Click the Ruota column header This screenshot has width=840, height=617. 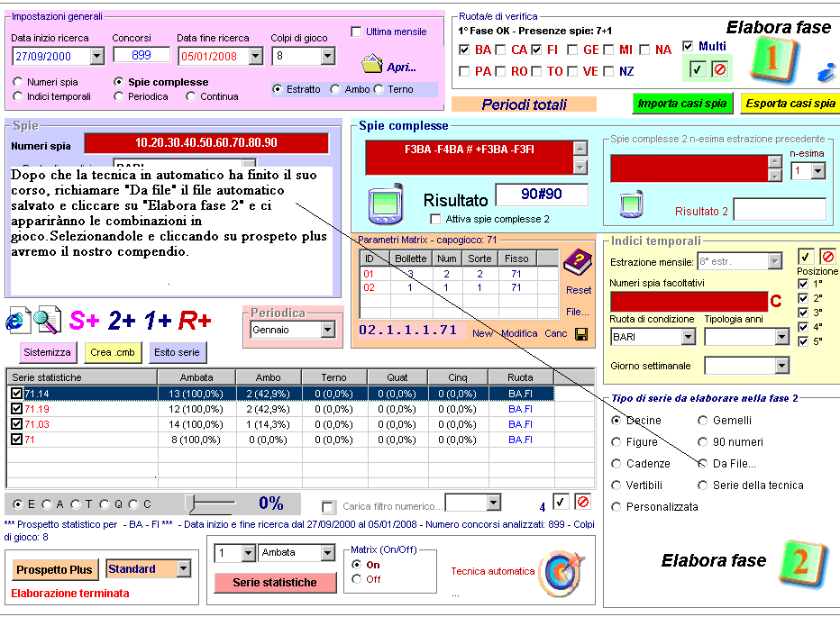520,377
